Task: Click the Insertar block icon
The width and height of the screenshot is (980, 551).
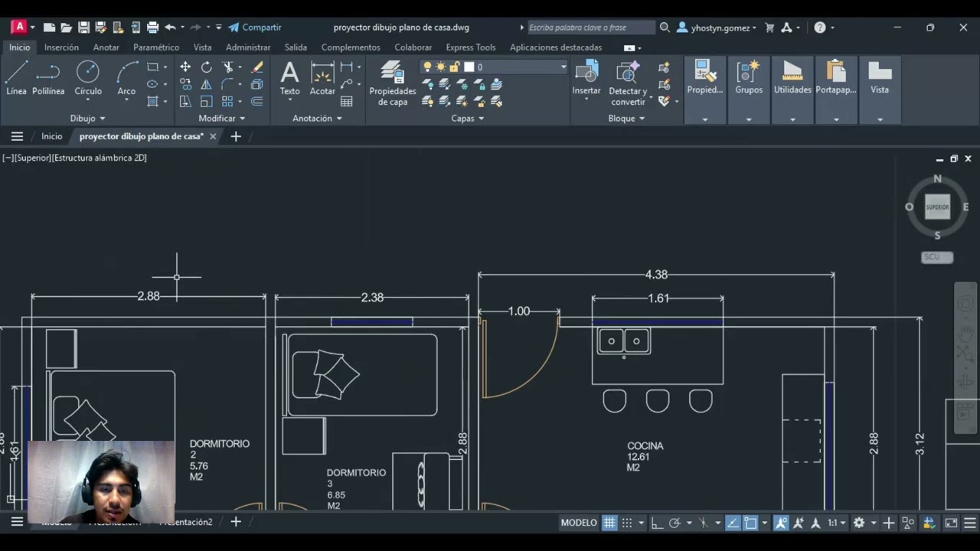Action: (586, 79)
